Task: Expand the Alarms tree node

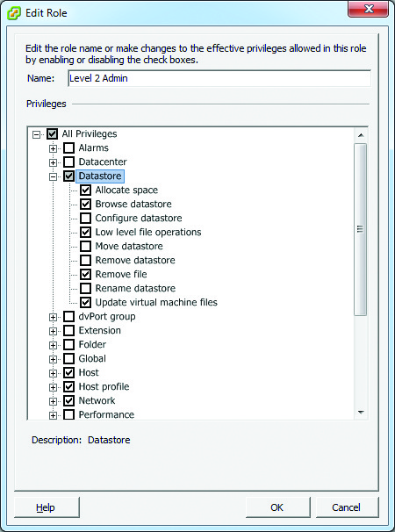Action: click(x=53, y=148)
